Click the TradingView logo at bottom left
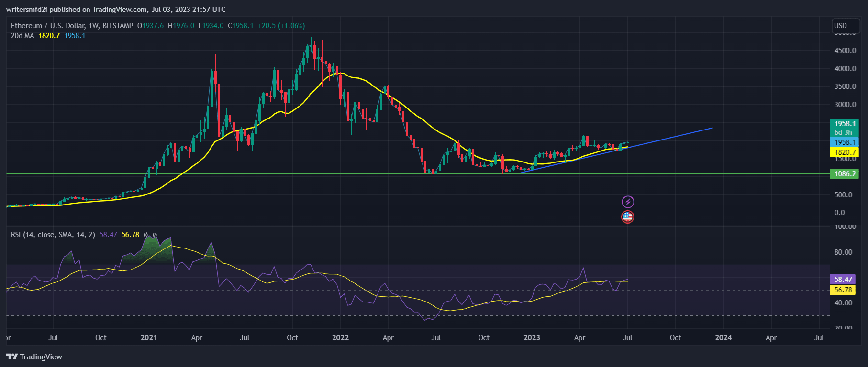The image size is (868, 367). point(34,356)
